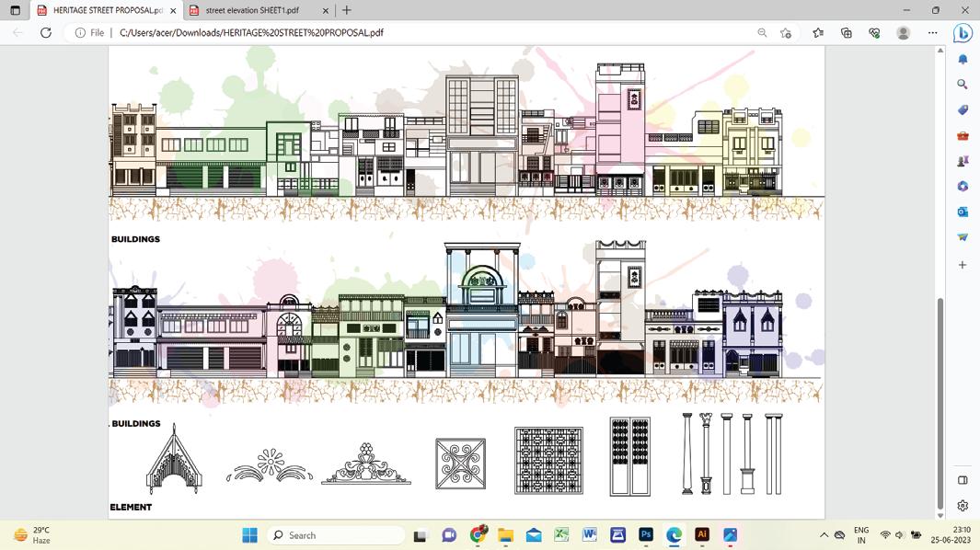This screenshot has height=550, width=980.
Task: Click the Microsoft Edge taskbar icon
Action: (674, 535)
